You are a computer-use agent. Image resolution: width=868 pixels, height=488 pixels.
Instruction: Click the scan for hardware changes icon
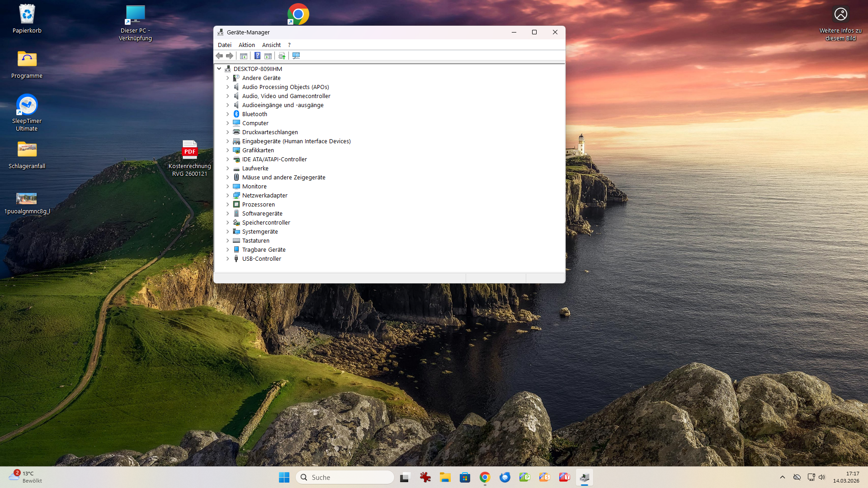click(x=296, y=56)
